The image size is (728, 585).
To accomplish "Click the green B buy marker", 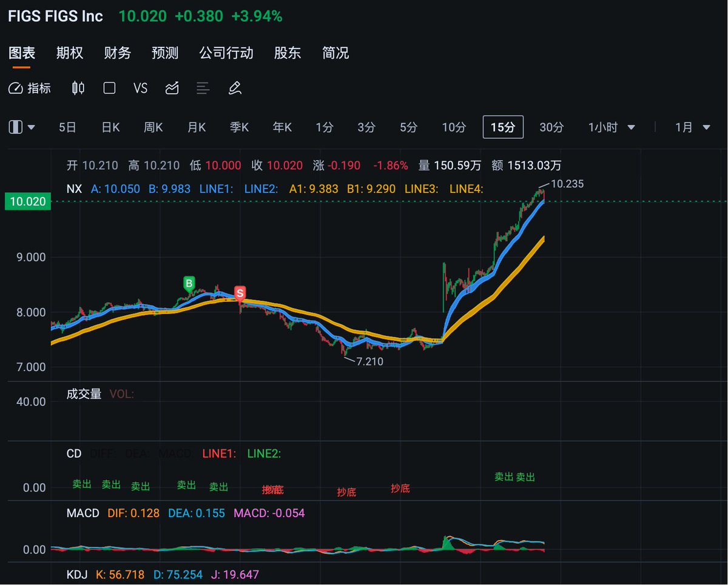I will point(189,284).
